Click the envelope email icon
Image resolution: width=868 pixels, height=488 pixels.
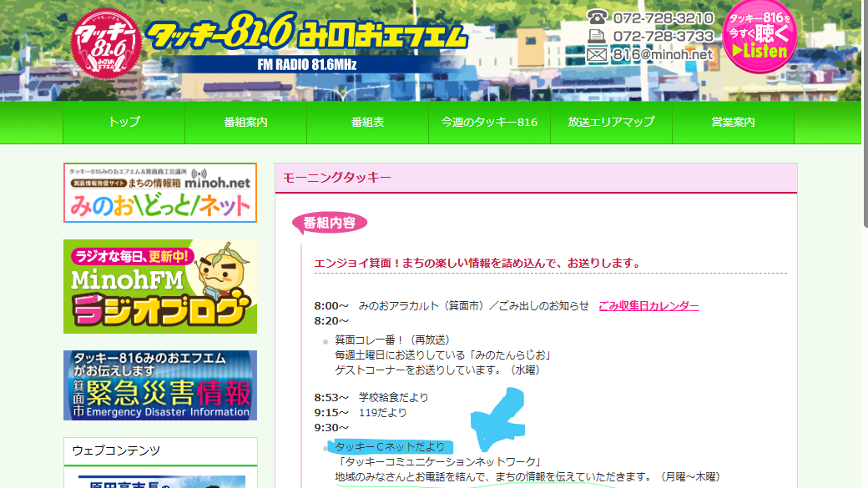[x=597, y=55]
